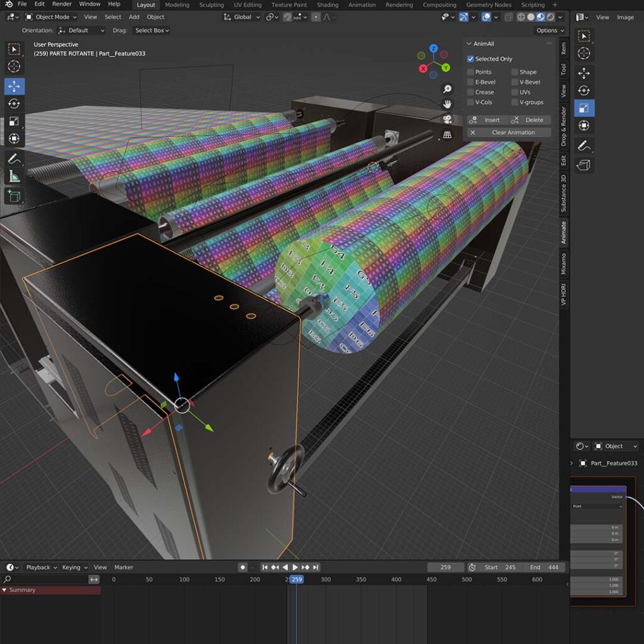The image size is (644, 644).
Task: Click the Add Cube tool icon
Action: (x=14, y=196)
